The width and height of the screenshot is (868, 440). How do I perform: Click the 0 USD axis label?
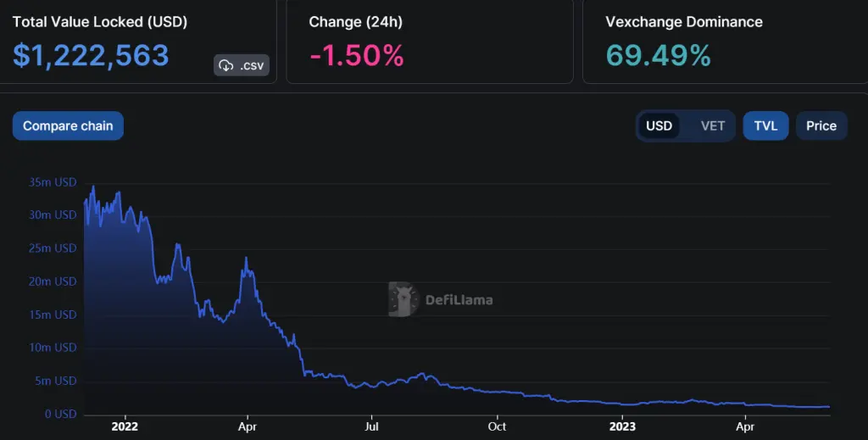coord(60,414)
